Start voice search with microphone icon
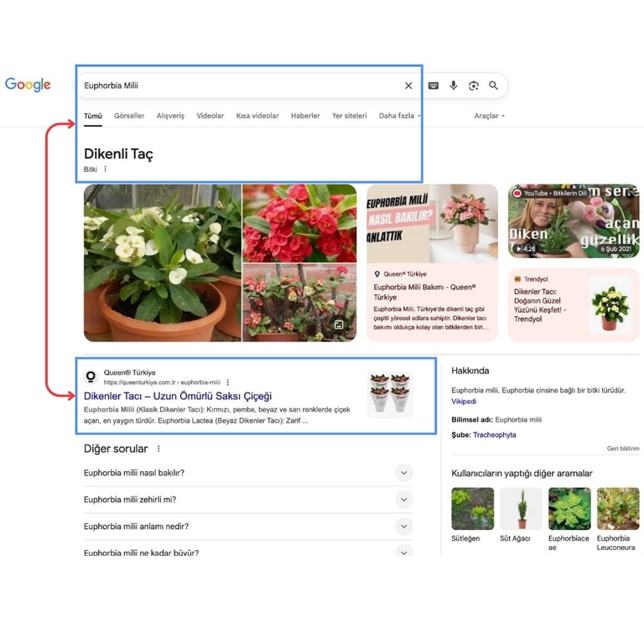 coord(454,86)
